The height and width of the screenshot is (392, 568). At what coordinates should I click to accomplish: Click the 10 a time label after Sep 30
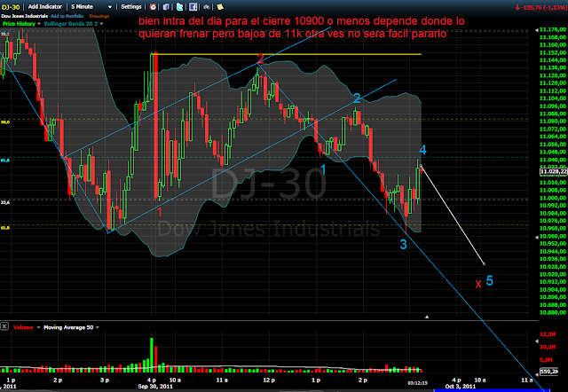(175, 380)
